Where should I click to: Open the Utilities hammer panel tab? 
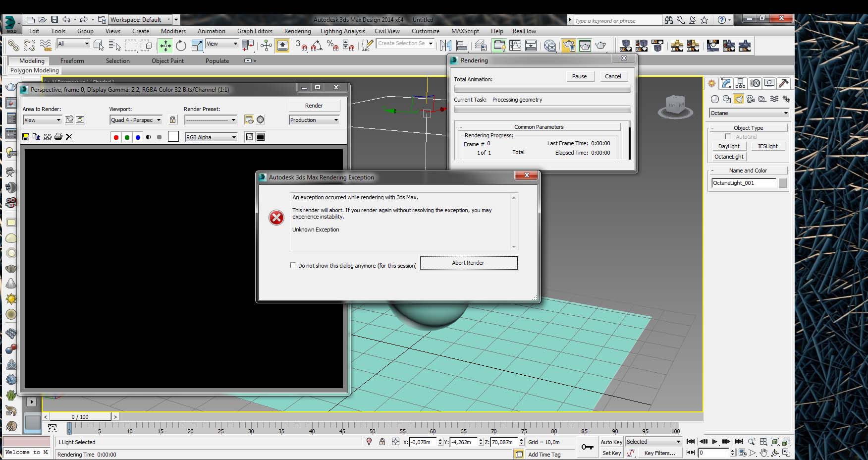[784, 83]
